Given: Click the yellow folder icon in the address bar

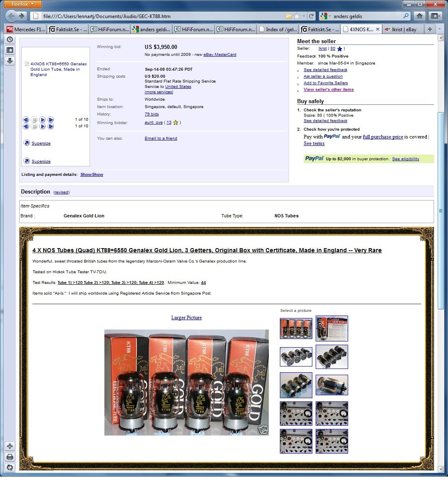Looking at the screenshot, I should [288, 16].
